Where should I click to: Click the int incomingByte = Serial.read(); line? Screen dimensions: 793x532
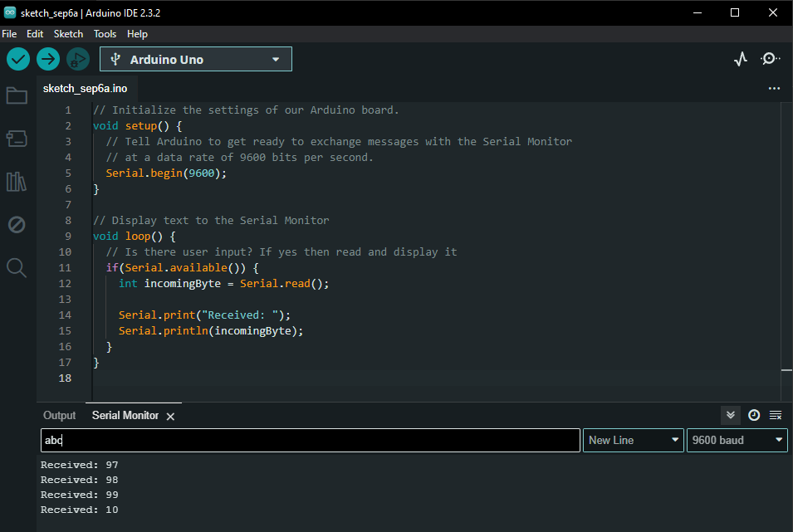(x=223, y=283)
